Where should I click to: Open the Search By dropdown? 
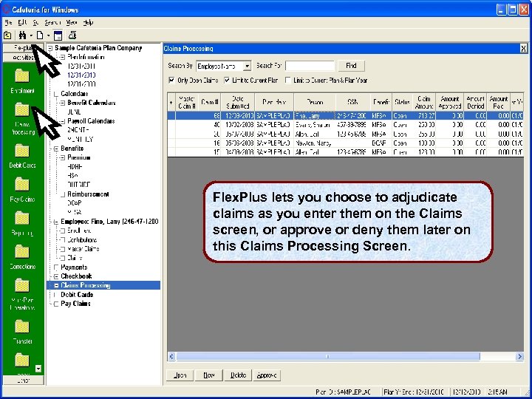click(248, 66)
